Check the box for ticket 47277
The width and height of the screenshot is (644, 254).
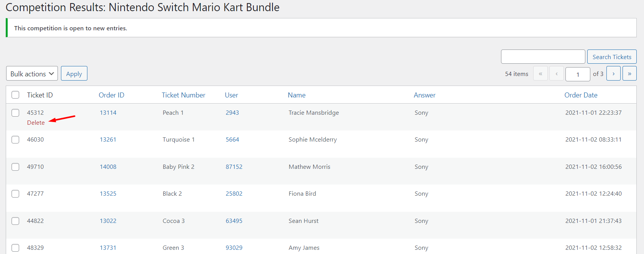(x=15, y=194)
